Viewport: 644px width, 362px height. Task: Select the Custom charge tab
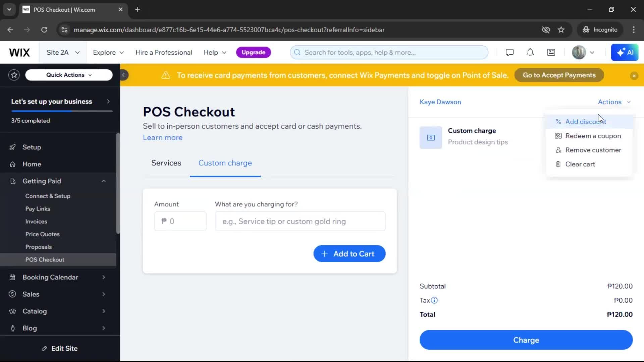coord(225,163)
